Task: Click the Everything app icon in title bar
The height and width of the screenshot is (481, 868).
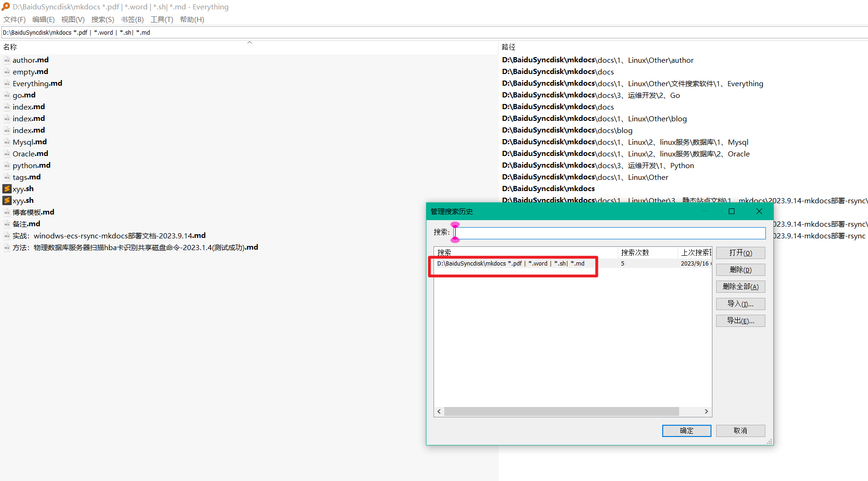Action: tap(6, 7)
